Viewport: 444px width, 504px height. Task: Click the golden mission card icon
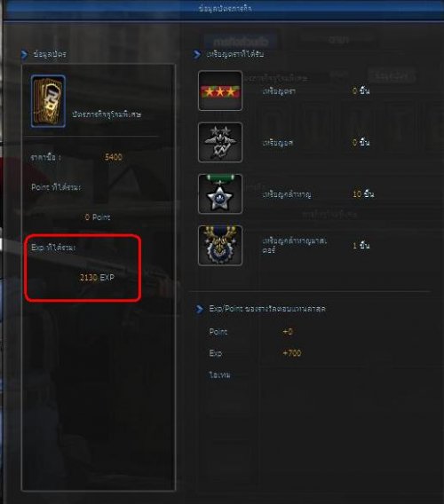(x=48, y=101)
